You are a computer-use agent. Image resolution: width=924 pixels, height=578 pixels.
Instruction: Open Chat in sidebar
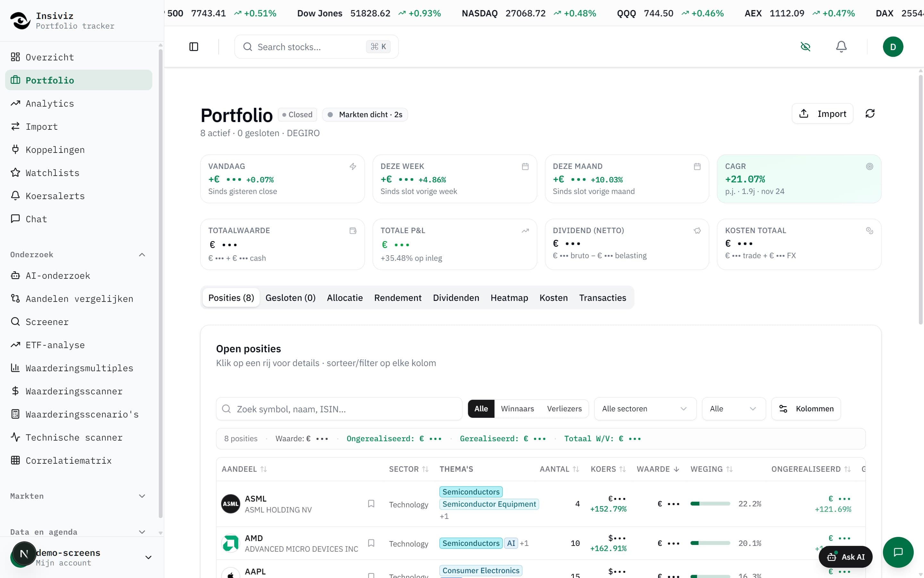[79, 219]
